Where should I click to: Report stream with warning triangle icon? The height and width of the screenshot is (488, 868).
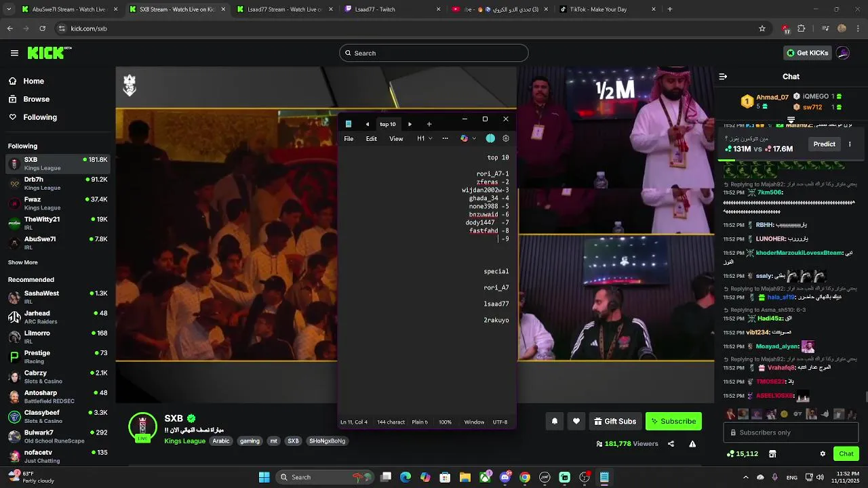click(692, 444)
